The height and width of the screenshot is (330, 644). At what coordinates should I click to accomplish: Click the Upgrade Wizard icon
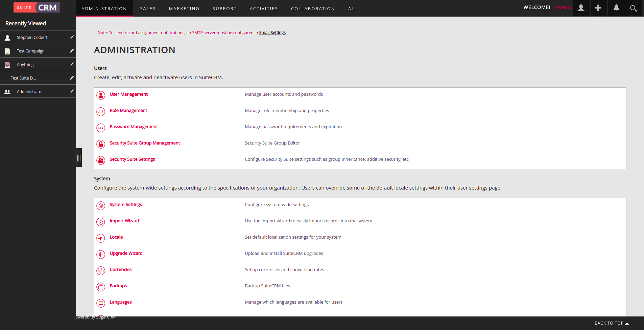(x=101, y=255)
